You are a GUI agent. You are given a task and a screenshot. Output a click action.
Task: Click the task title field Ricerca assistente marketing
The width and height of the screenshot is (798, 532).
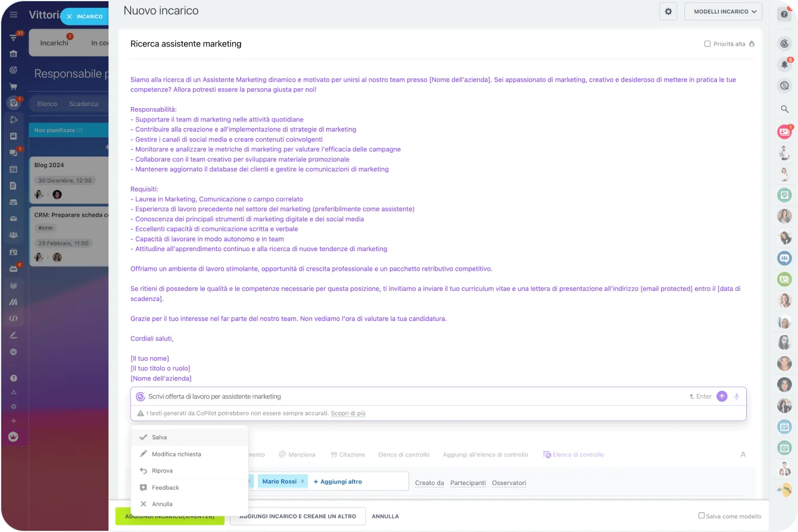(x=186, y=44)
